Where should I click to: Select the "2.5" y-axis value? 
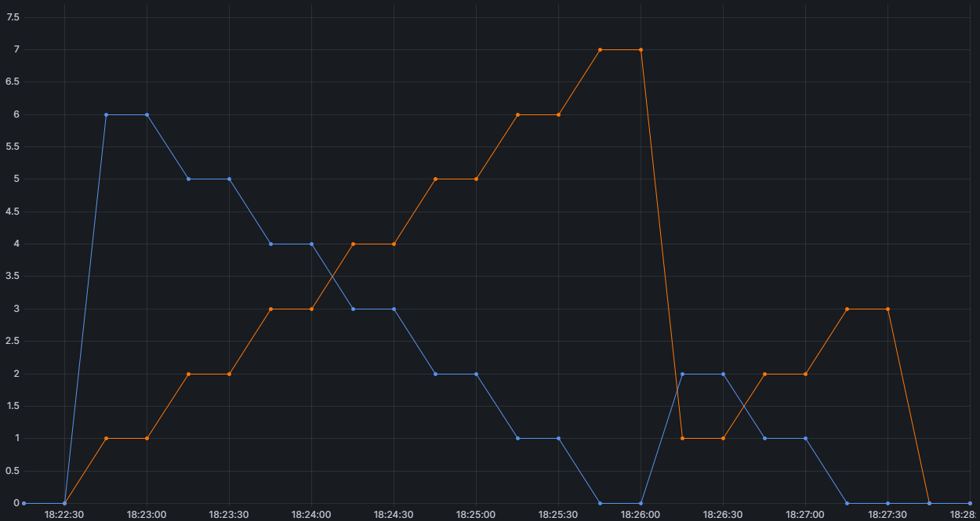[13, 341]
